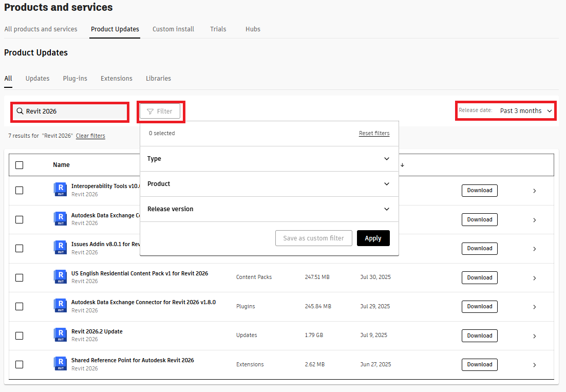
Task: Select all rows using the header checkbox
Action: (x=19, y=164)
